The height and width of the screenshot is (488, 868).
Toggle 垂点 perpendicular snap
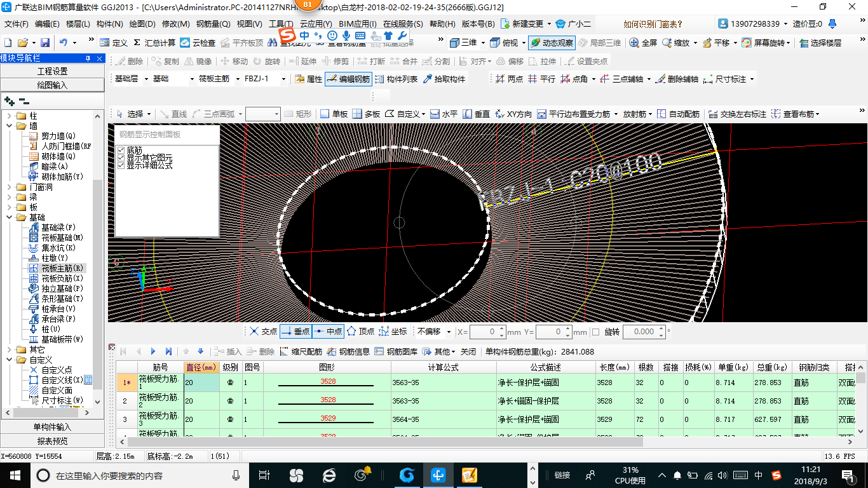click(x=295, y=332)
